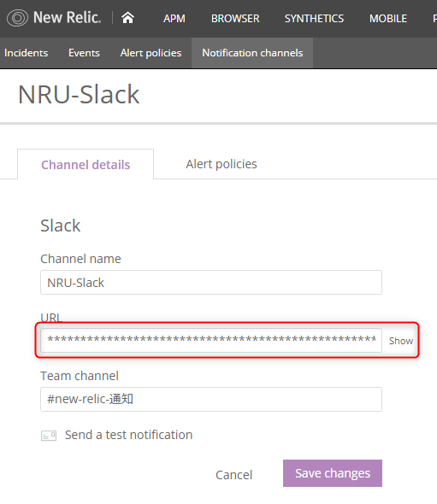This screenshot has height=504, width=437.
Task: Select the Channel details tab
Action: pos(86,164)
